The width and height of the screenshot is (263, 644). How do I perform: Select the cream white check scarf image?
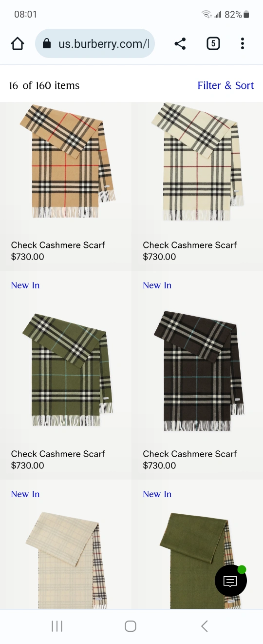point(197,162)
